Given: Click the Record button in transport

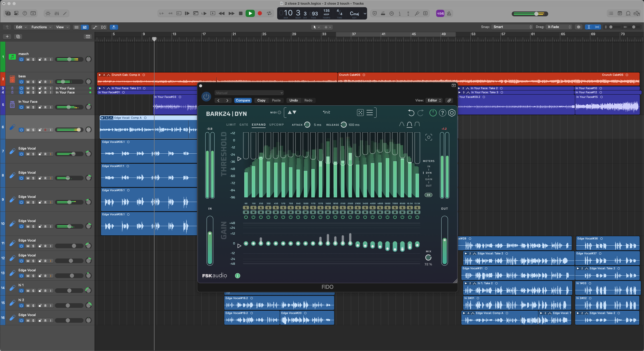Looking at the screenshot, I should pyautogui.click(x=260, y=13).
